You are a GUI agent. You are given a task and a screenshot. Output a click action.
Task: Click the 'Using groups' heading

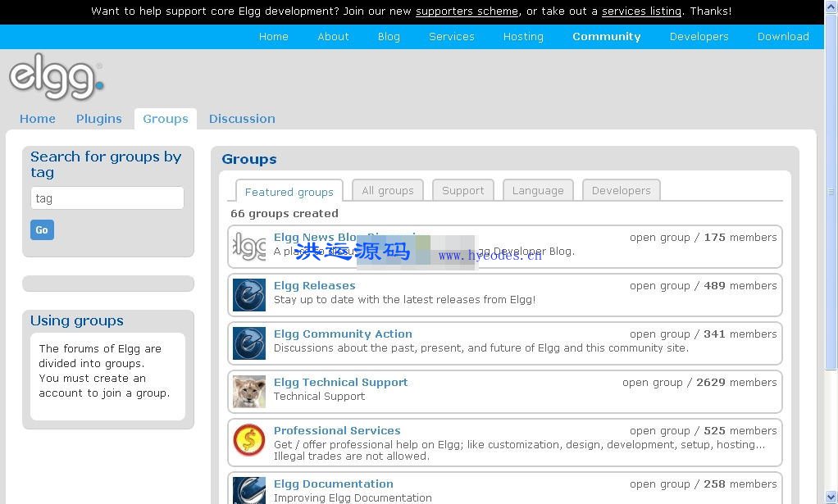tap(77, 320)
